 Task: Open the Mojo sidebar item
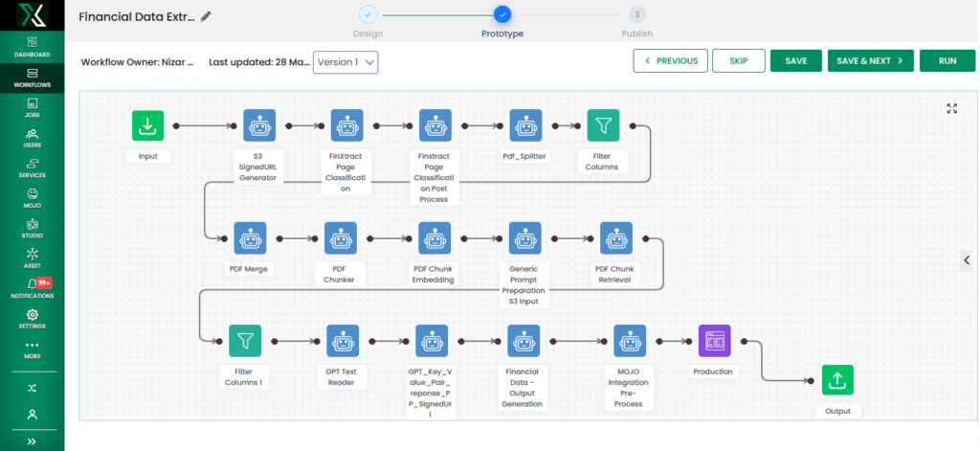click(32, 197)
